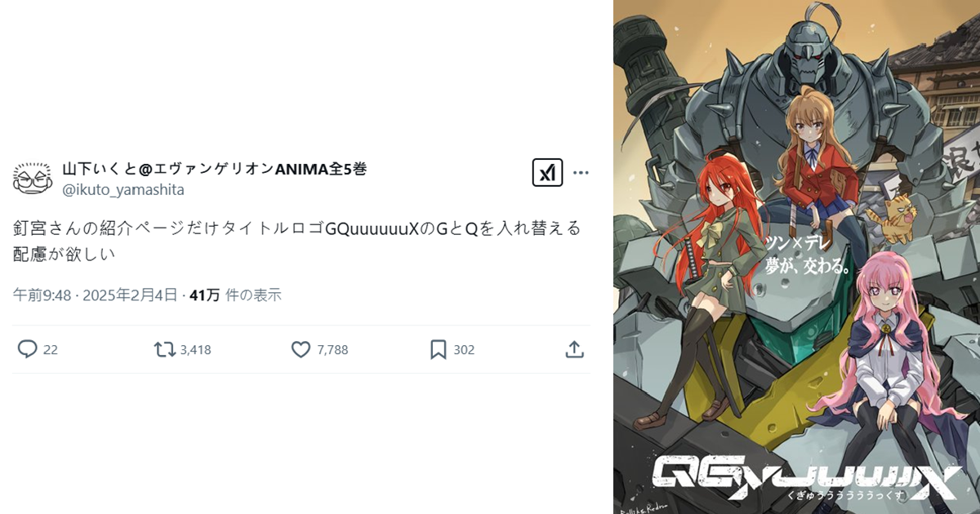
Task: Click the retweet arrows icon
Action: pyautogui.click(x=164, y=349)
